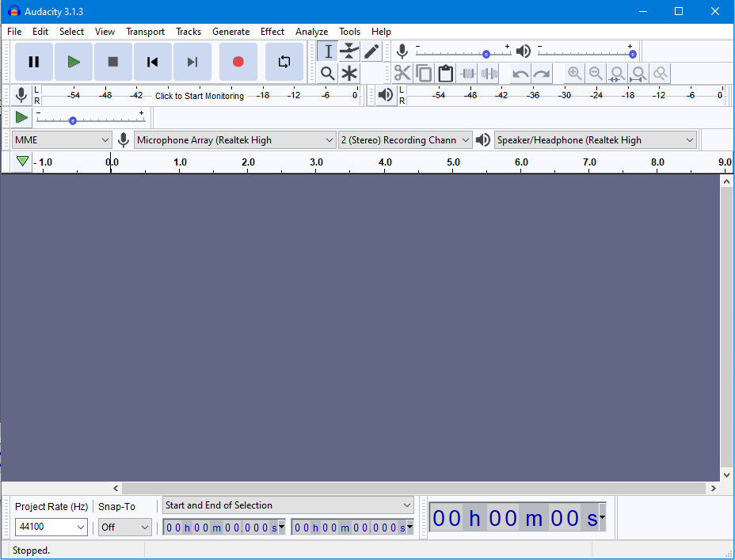Click the Fit Project to Width icon
This screenshot has height=560, width=735.
pos(638,73)
